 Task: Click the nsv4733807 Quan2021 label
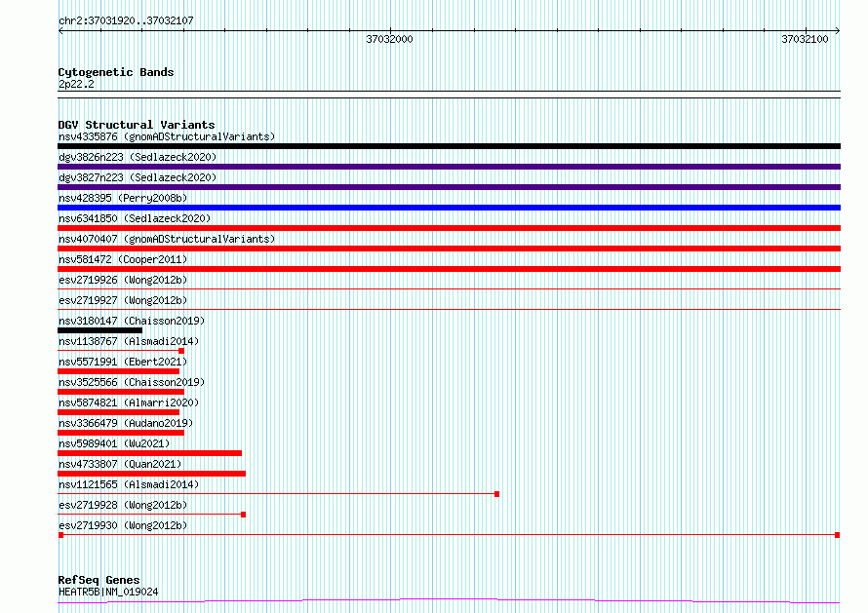click(x=120, y=464)
